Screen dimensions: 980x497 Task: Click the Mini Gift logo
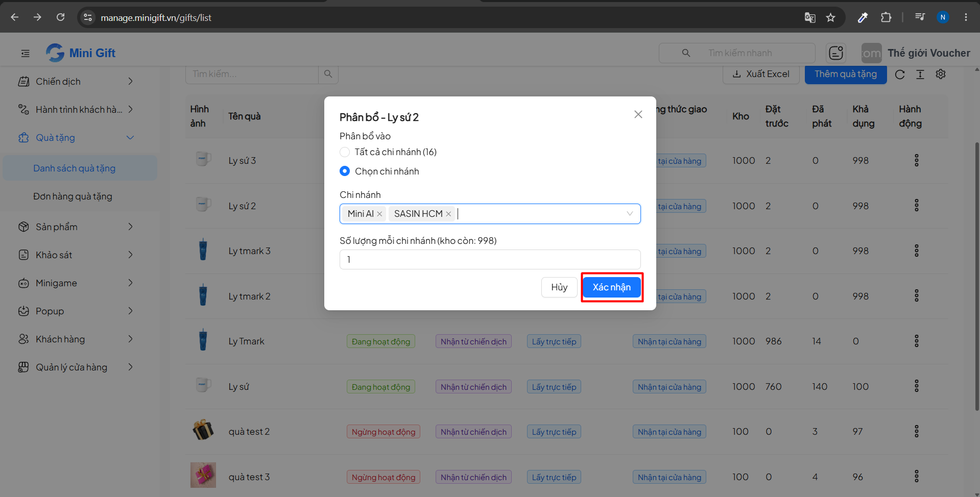(81, 53)
